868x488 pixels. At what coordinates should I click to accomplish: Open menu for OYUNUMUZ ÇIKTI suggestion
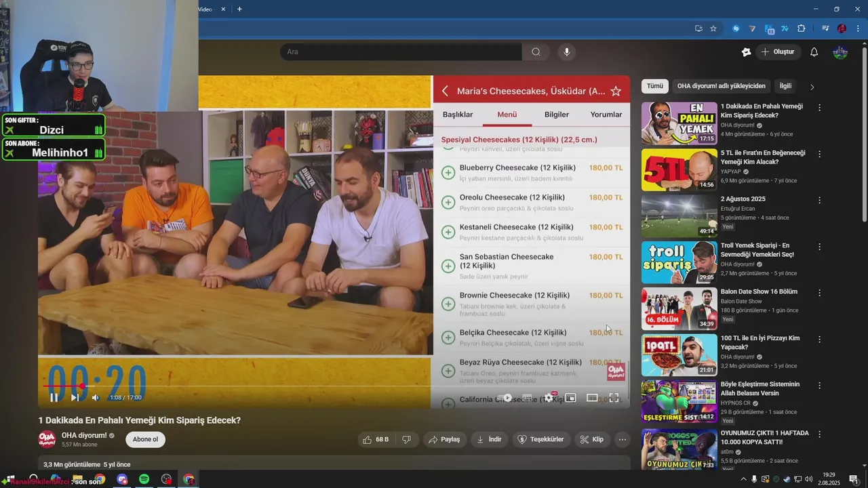pyautogui.click(x=819, y=434)
